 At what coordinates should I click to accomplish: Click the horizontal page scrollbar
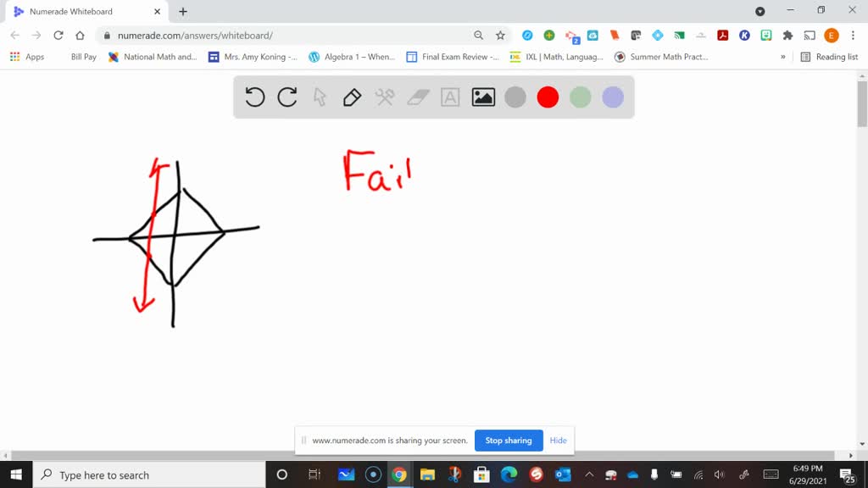coord(423,455)
